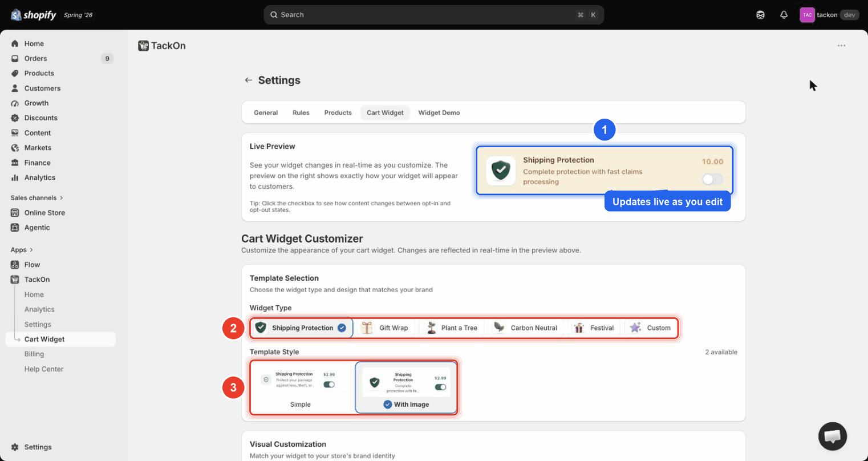Click the "Live Preview" heading
Image resolution: width=868 pixels, height=461 pixels.
[x=273, y=147]
